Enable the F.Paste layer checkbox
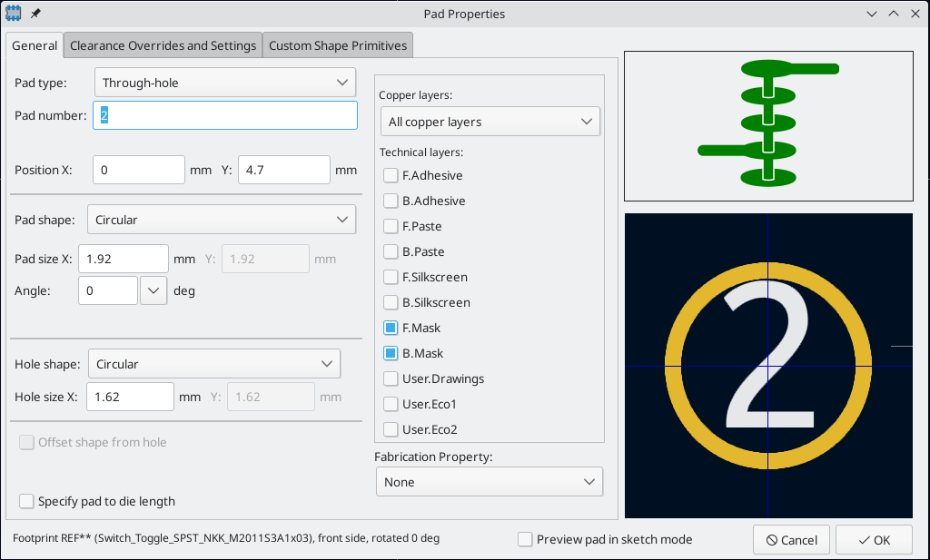Screen dimensions: 930x560 391,226
